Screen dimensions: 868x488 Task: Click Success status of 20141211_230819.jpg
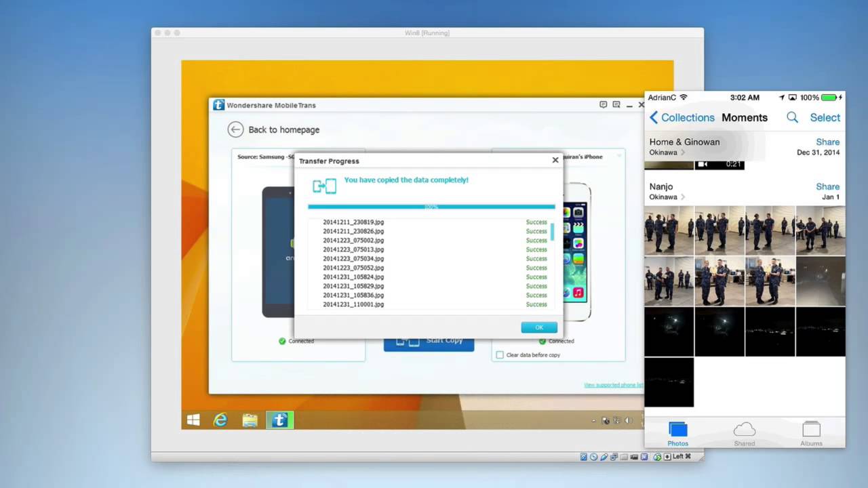(x=536, y=222)
